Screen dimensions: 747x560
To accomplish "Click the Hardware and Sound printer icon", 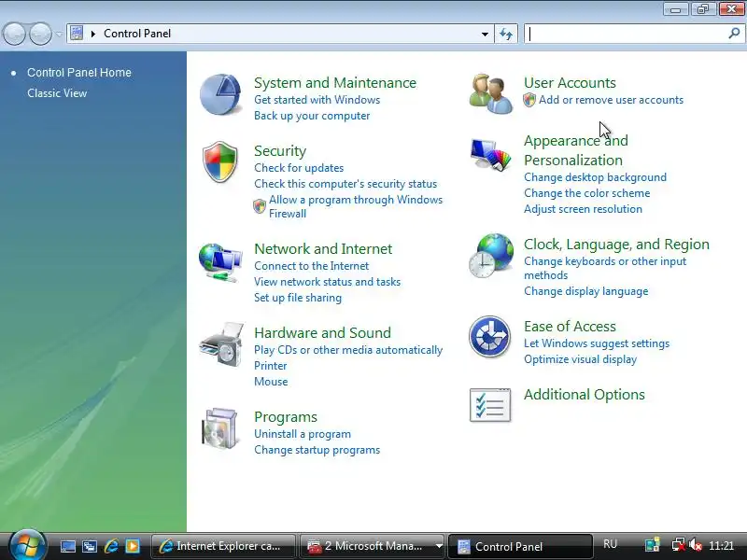I will (x=221, y=344).
